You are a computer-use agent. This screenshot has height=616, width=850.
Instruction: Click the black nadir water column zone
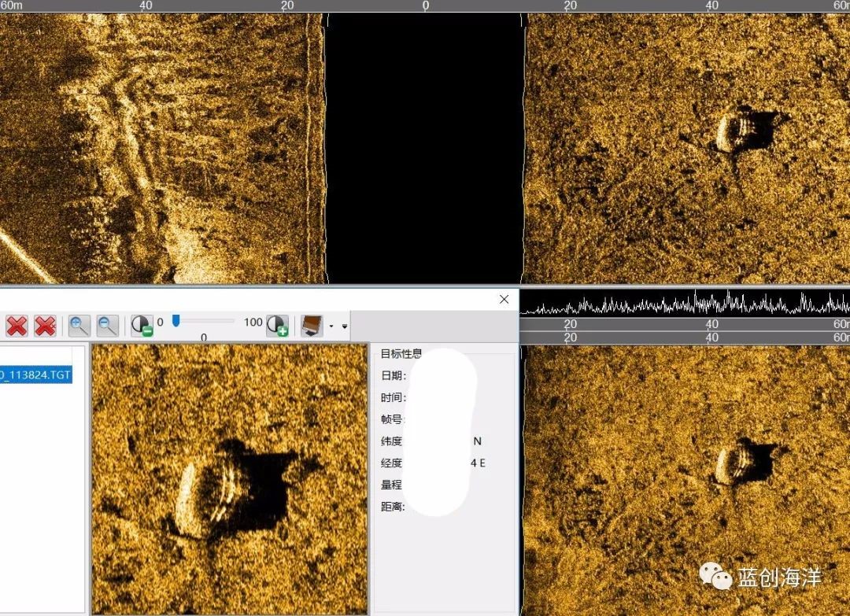pyautogui.click(x=425, y=149)
